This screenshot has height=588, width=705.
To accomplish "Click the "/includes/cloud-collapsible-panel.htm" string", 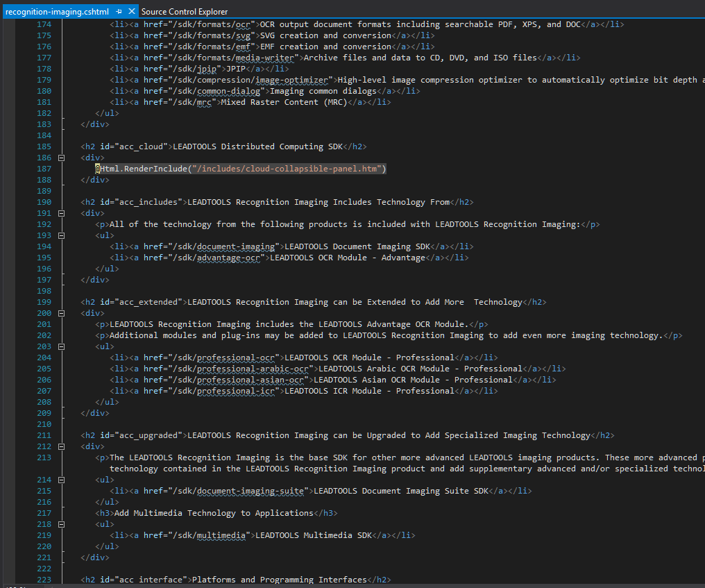I will 287,169.
